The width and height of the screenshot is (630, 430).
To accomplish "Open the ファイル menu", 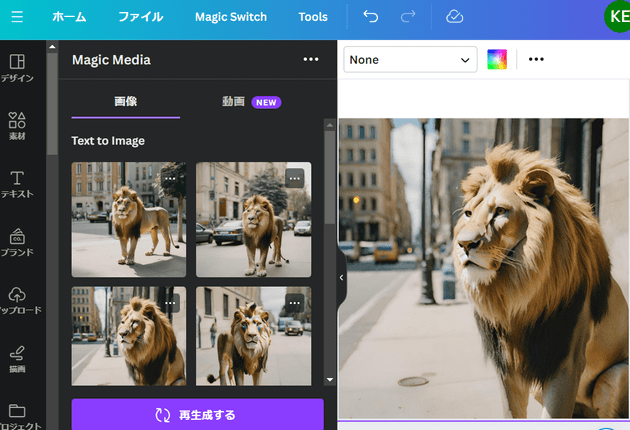I will (140, 17).
